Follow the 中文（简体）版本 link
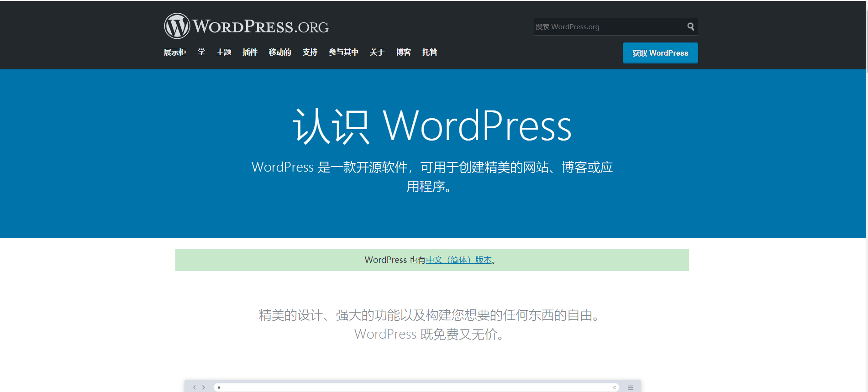 (x=459, y=260)
